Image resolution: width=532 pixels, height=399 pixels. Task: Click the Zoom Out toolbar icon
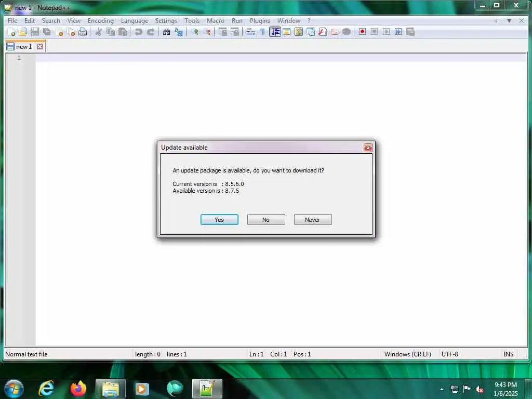207,32
